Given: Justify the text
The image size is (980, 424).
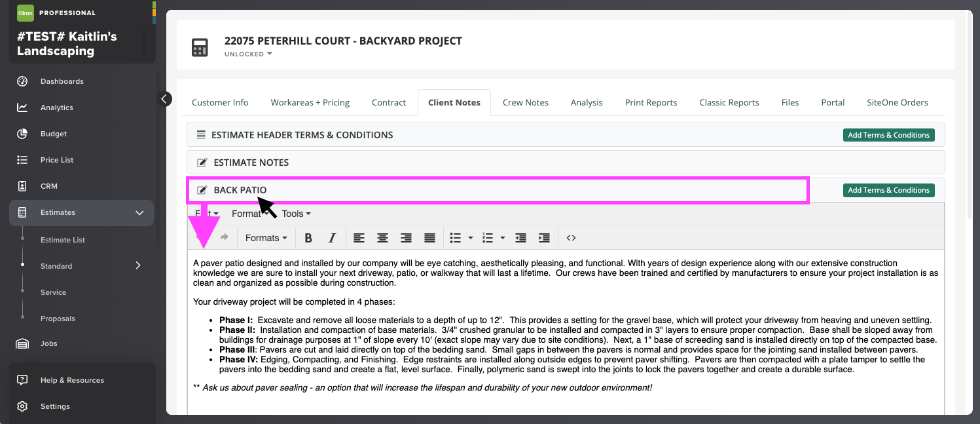Looking at the screenshot, I should pos(429,238).
